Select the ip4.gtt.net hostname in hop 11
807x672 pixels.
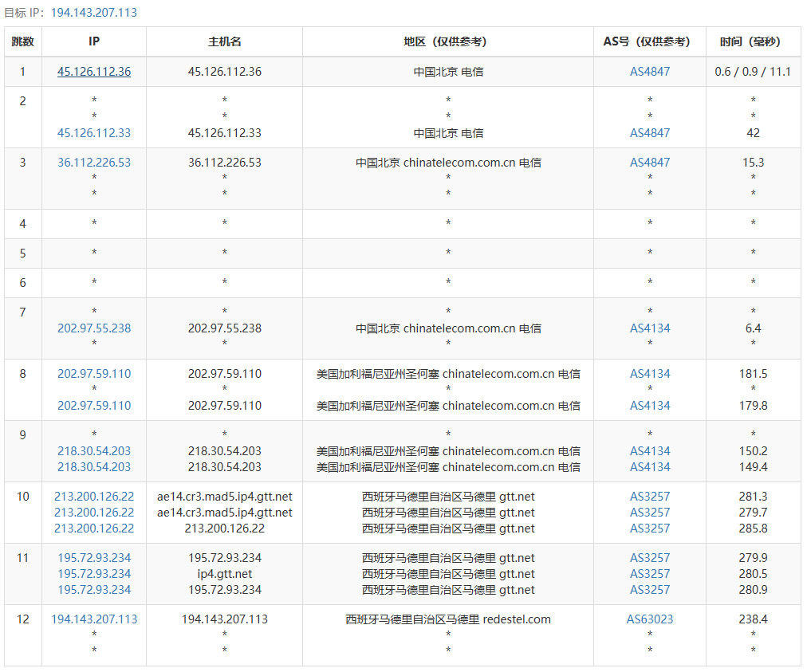[x=224, y=574]
